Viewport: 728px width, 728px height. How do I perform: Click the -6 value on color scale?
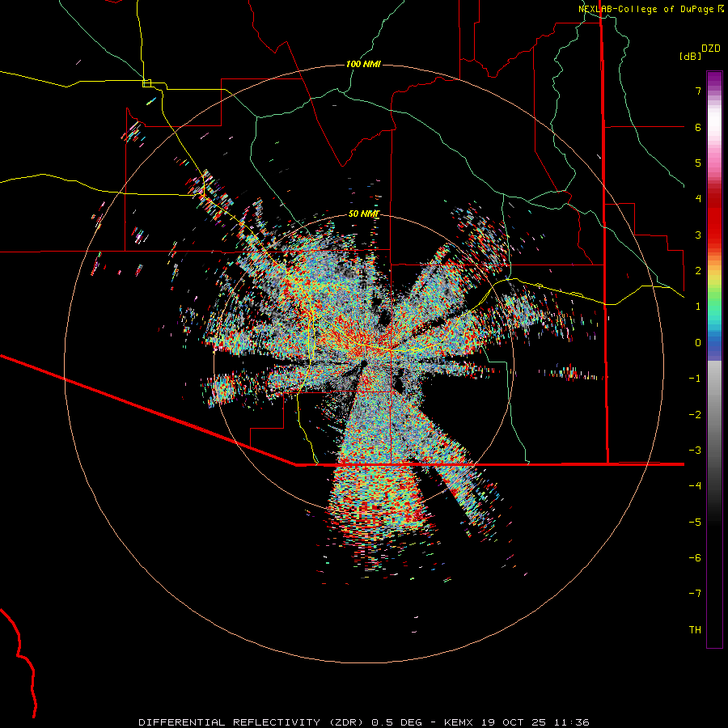(x=695, y=558)
